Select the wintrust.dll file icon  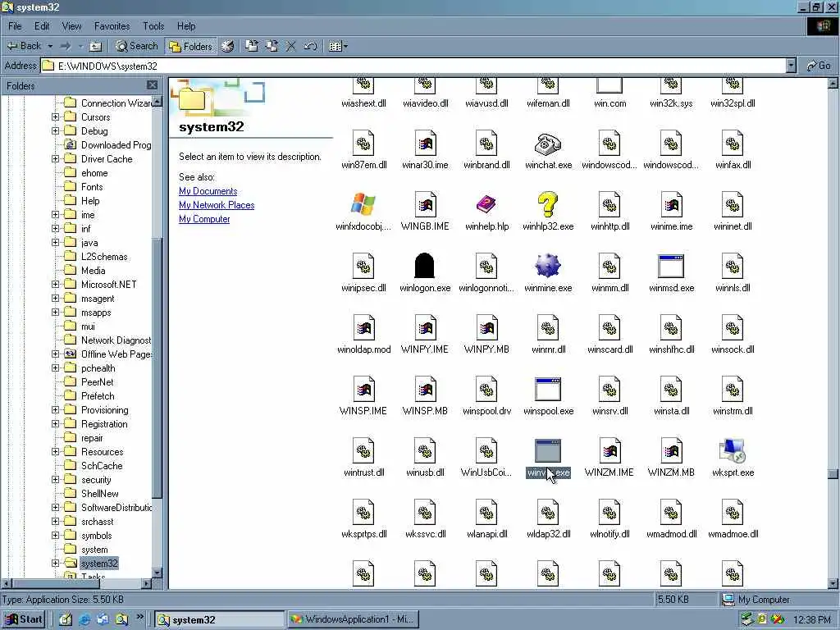click(363, 450)
